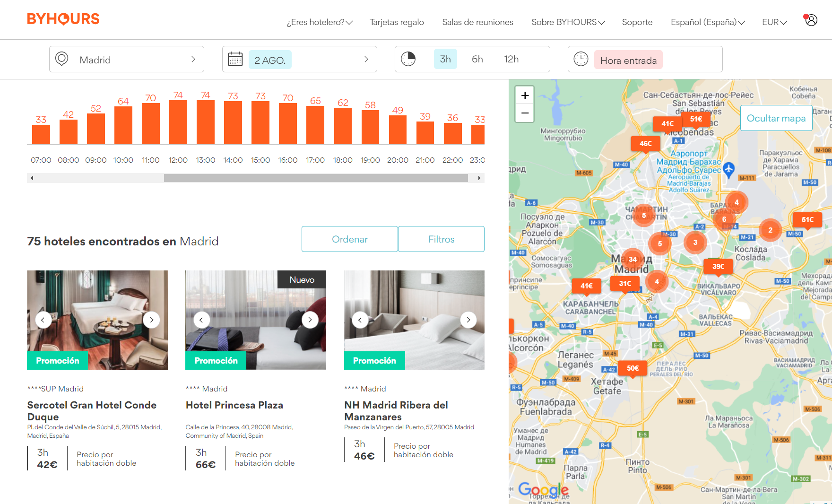The height and width of the screenshot is (504, 832).
Task: Click the map cluster marker showing 6
Action: [x=724, y=219]
